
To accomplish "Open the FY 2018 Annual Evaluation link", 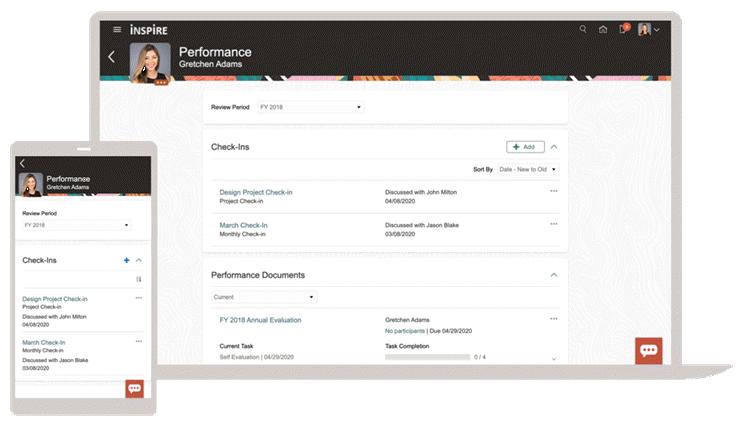I will click(260, 320).
